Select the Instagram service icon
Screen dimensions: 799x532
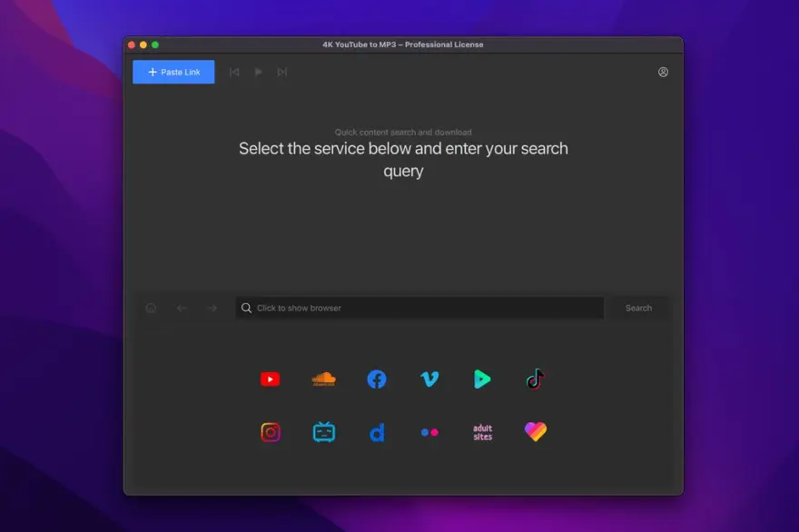coord(270,432)
